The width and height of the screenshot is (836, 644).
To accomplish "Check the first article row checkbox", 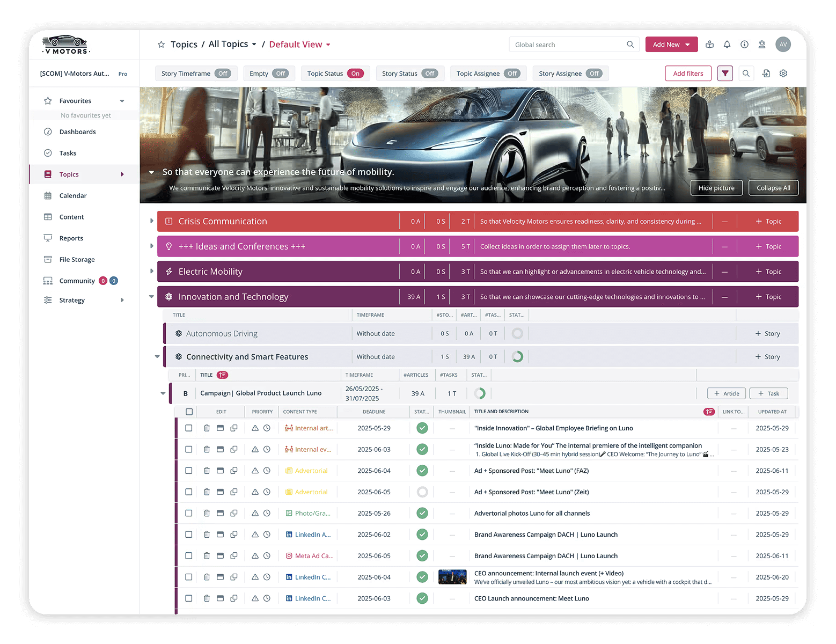I will pyautogui.click(x=188, y=428).
